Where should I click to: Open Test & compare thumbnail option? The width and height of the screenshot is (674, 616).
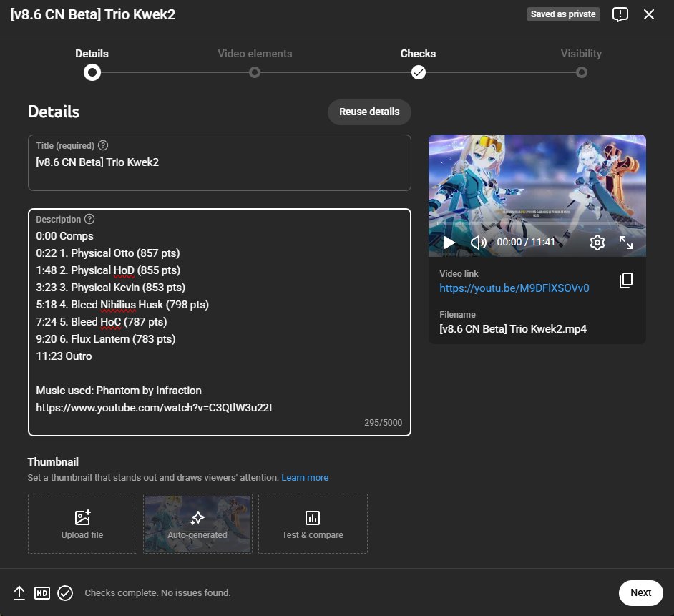pos(313,524)
